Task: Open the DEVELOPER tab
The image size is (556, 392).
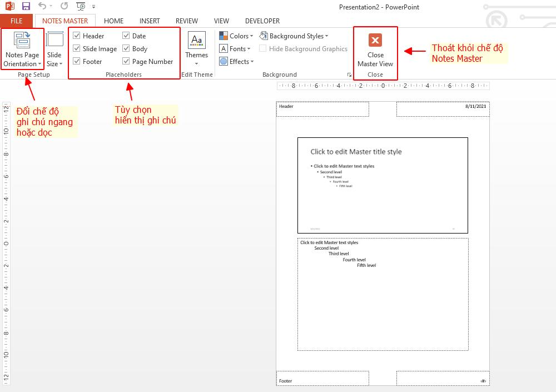Action: [262, 21]
